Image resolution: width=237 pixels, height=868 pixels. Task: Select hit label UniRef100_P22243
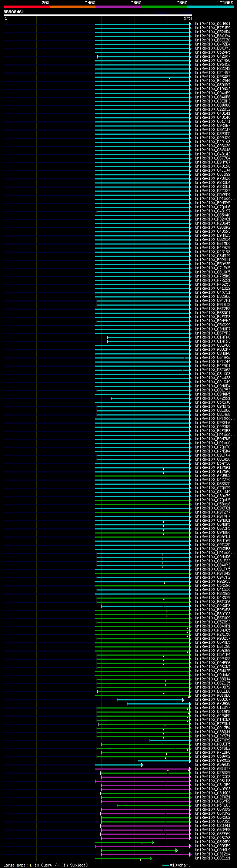coord(213,69)
